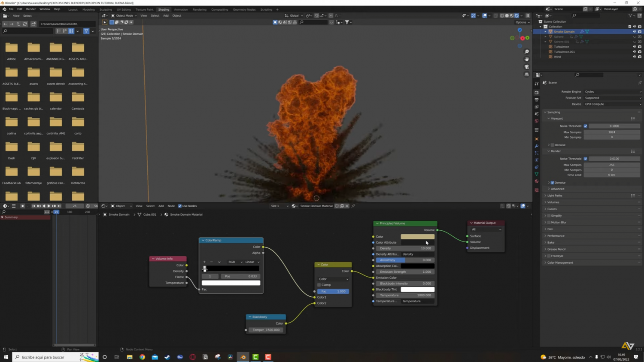Toggle the camera view icon in viewport
Viewport: 644px width, 362px height.
pos(527,67)
